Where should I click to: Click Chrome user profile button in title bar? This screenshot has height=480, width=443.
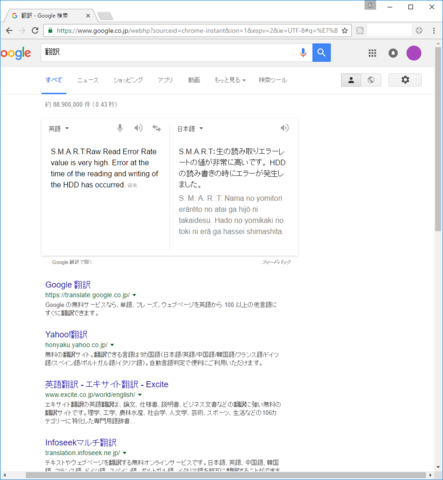pyautogui.click(x=370, y=6)
